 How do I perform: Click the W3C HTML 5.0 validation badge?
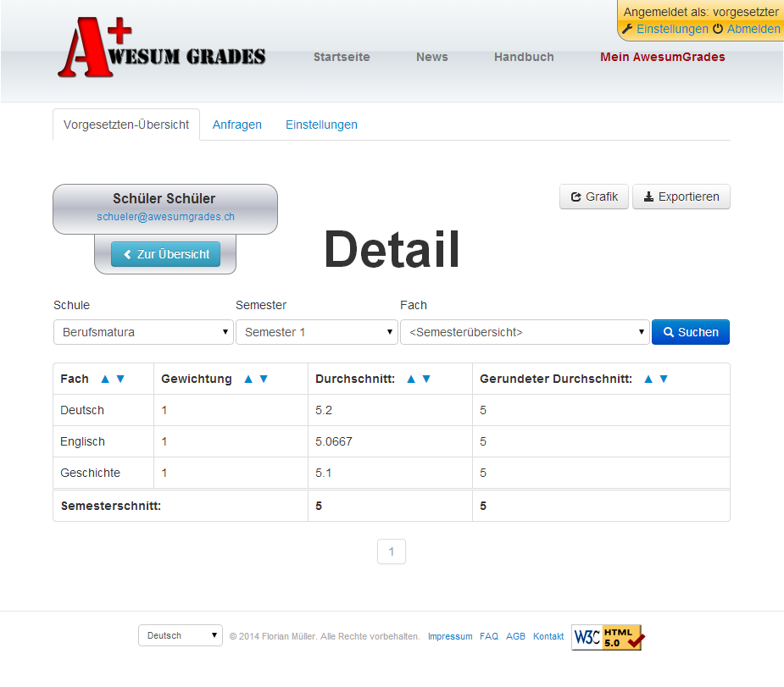tap(609, 637)
